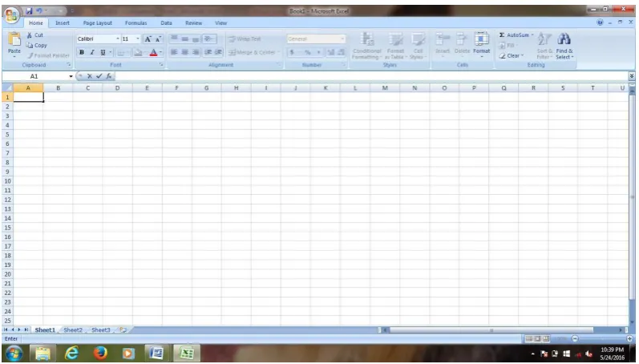The image size is (639, 364).
Task: Switch to Page Layout view in status bar
Action: tap(537, 338)
